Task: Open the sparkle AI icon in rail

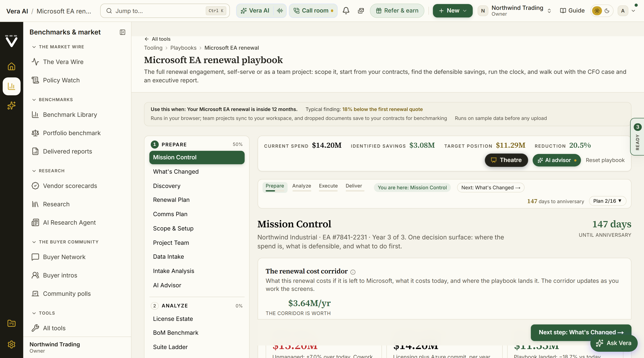Action: pos(11,106)
